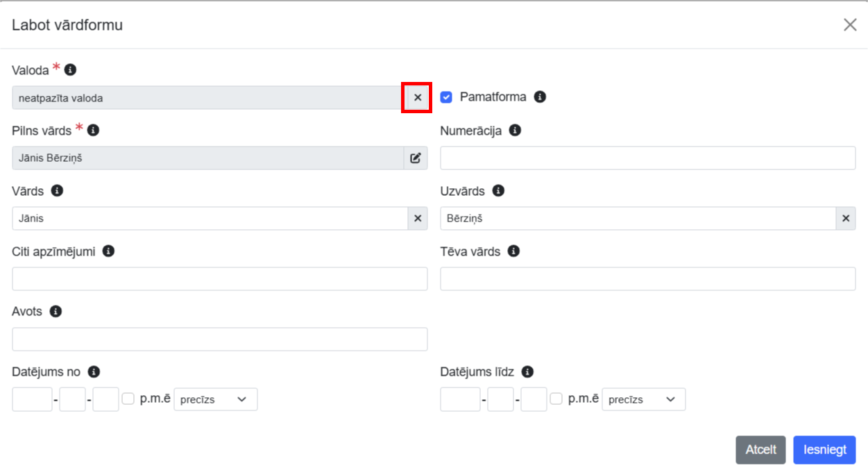Uncheck the Pamatforma checkbox

[x=446, y=97]
